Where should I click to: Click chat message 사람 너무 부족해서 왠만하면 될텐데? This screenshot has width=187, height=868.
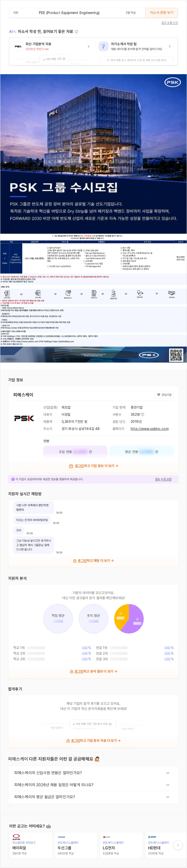point(33,508)
